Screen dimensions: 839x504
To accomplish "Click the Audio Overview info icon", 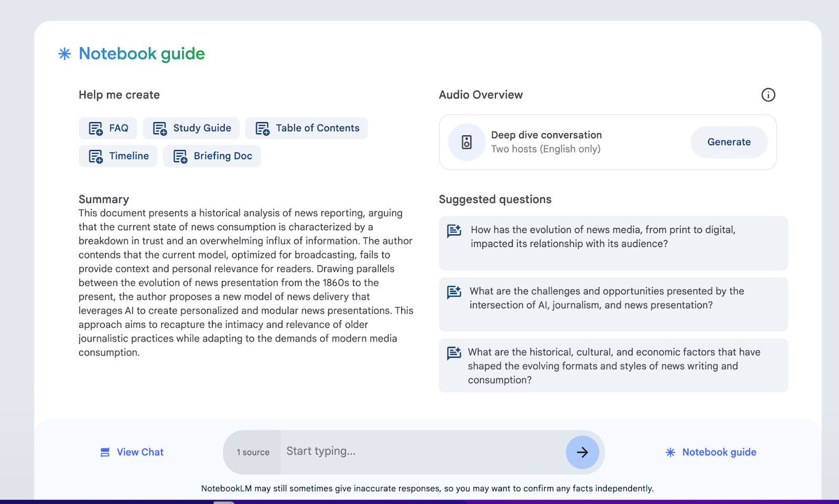I will [768, 95].
